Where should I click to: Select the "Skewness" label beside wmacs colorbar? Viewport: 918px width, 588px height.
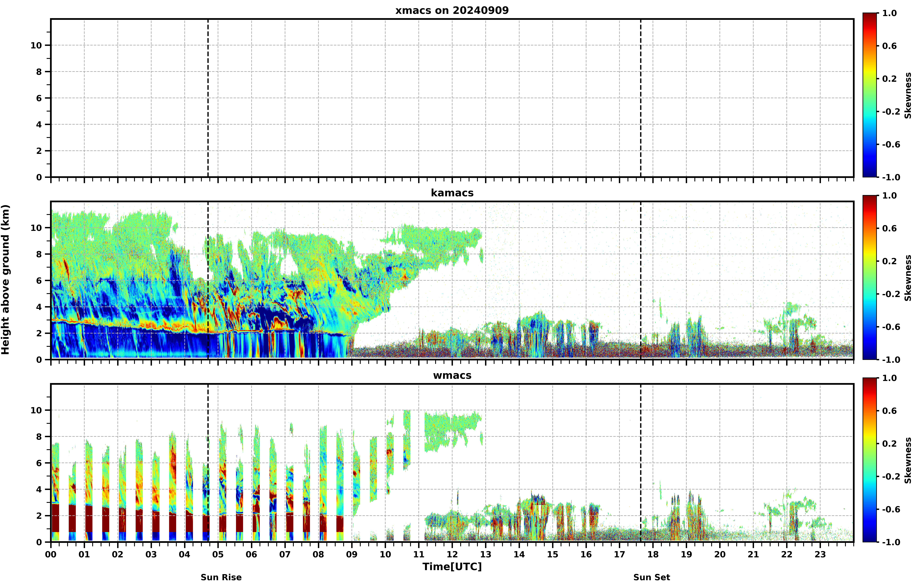(908, 461)
